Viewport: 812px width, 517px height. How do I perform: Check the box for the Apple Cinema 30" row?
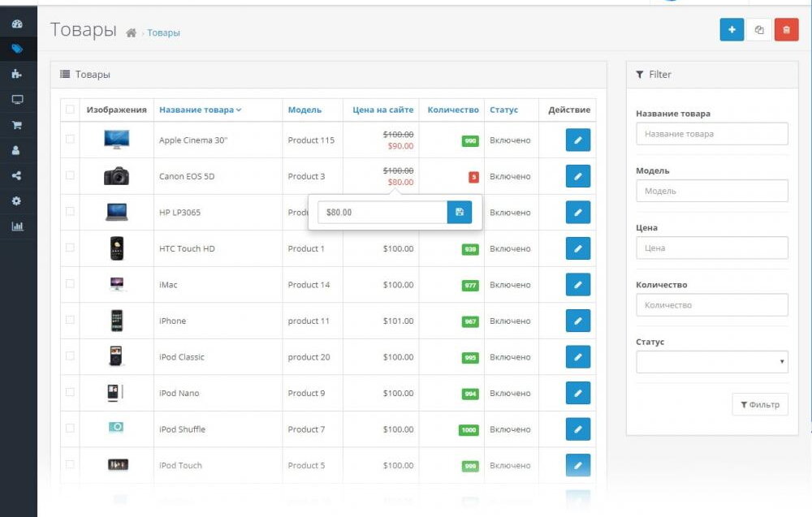tap(70, 140)
